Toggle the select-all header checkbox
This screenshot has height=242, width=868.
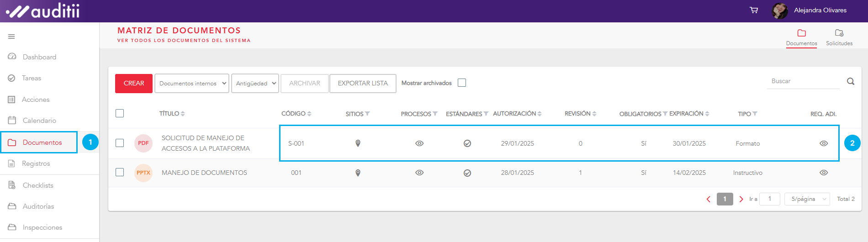coord(120,113)
